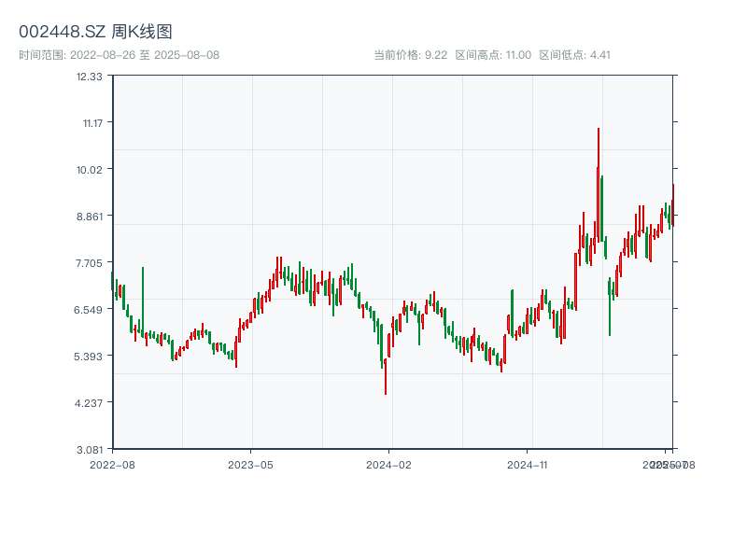Click the 2024-02 x-axis date label
Viewport: 747px width, 560px height.
click(389, 464)
